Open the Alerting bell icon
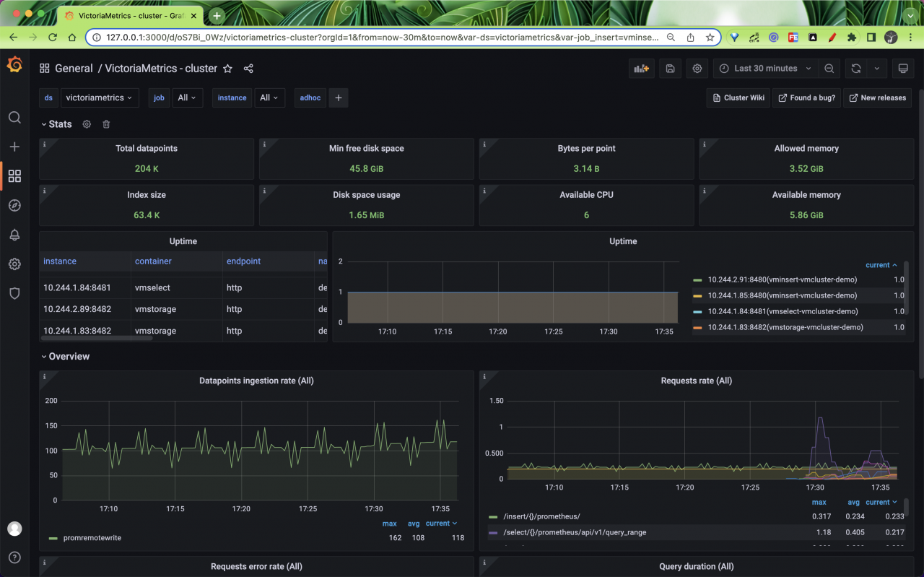Image resolution: width=924 pixels, height=577 pixels. pos(14,234)
